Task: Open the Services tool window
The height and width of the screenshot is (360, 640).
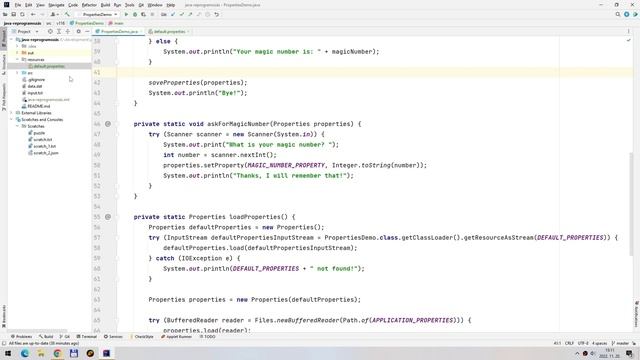Action: (x=113, y=337)
